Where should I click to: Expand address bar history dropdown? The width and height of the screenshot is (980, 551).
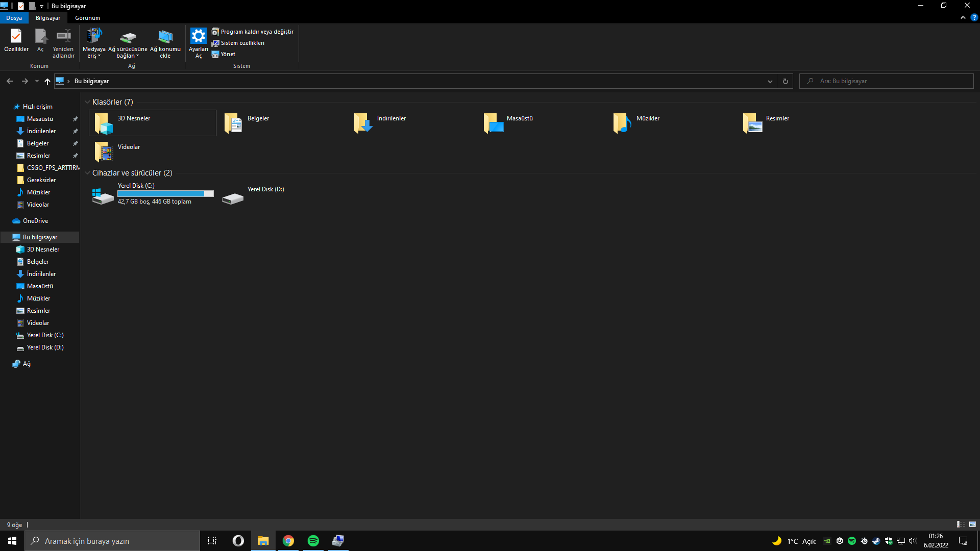pos(770,81)
